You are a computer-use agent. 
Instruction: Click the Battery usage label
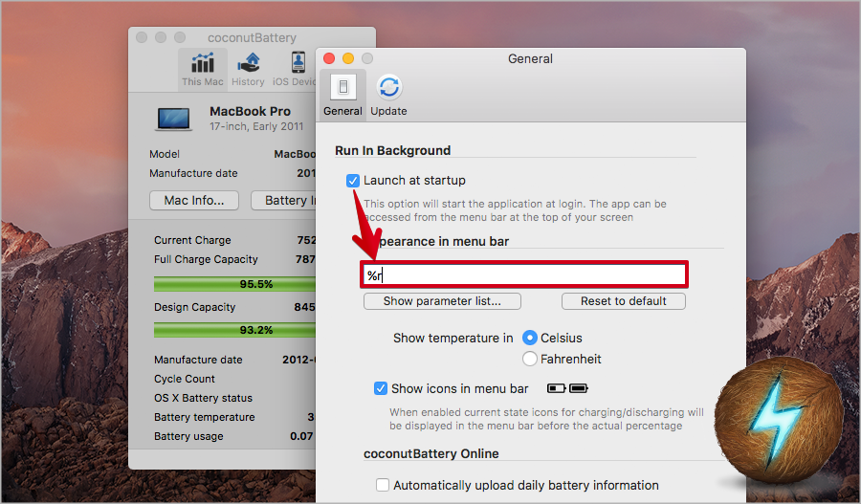(x=188, y=436)
